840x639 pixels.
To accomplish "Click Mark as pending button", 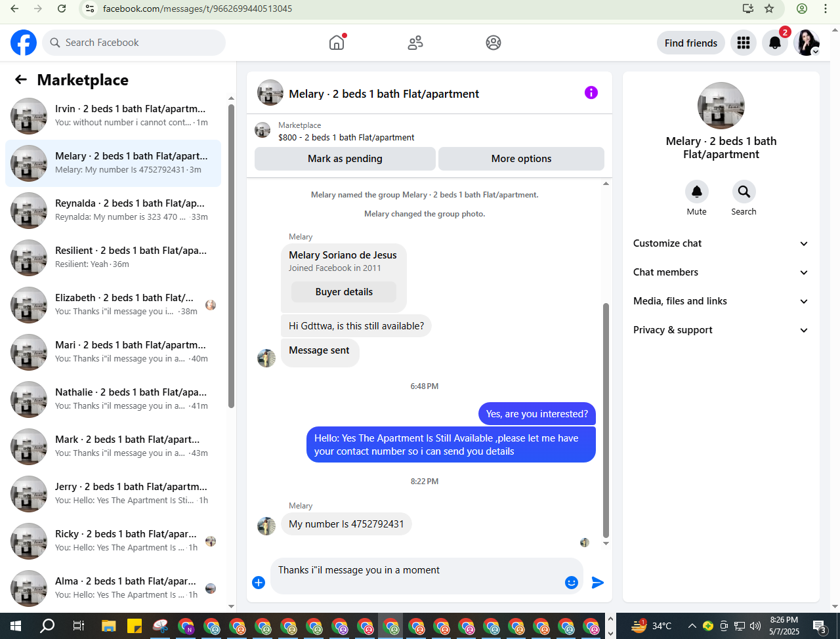I will tap(345, 159).
